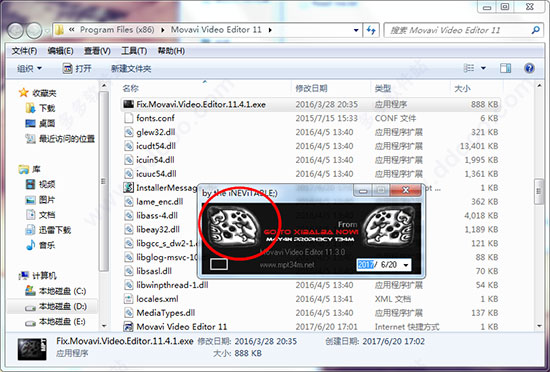This screenshot has height=372, width=550.
Task: Sort by the 修改日期 column header
Action: (311, 88)
